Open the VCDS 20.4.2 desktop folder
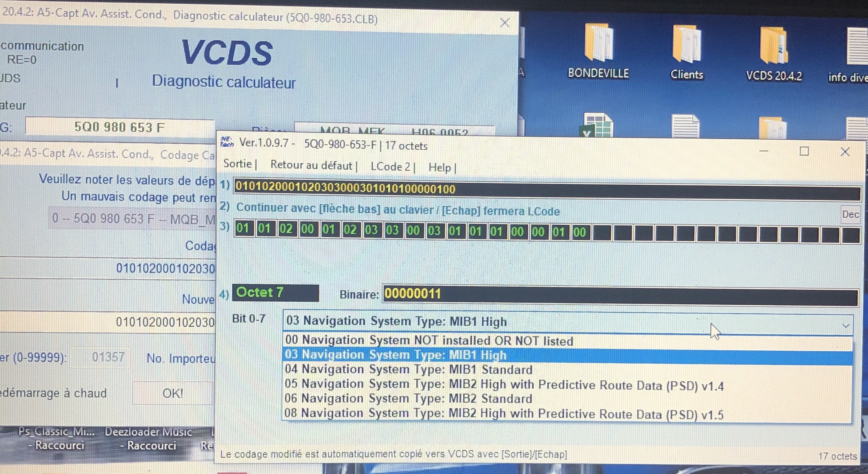Viewport: 868px width, 474px height. point(774,54)
